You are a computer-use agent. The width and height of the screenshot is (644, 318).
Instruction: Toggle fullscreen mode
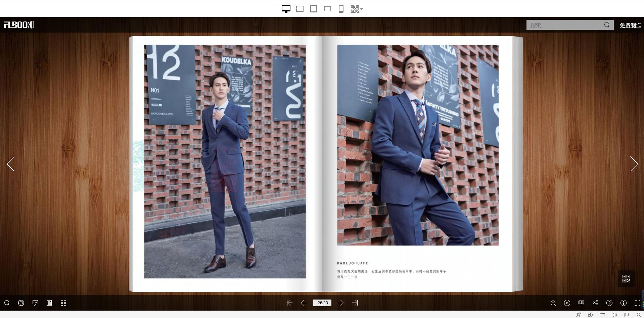[637, 303]
